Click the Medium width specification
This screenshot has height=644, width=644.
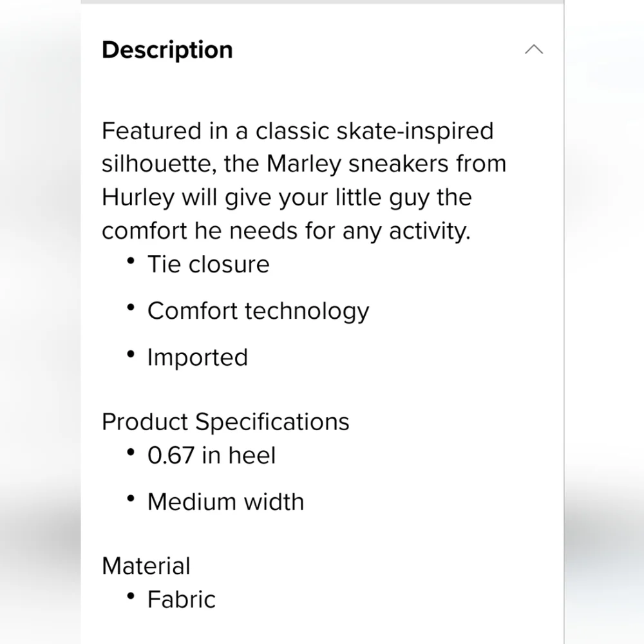(225, 502)
